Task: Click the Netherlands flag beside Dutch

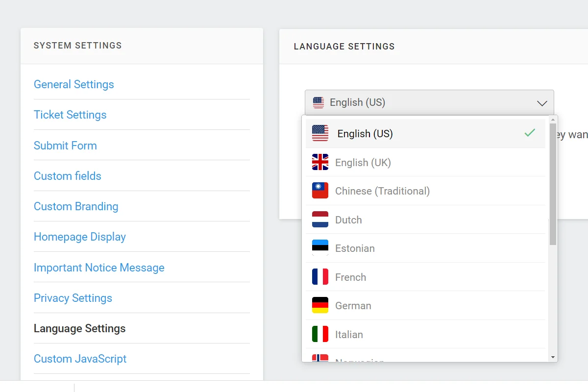Action: (x=320, y=220)
